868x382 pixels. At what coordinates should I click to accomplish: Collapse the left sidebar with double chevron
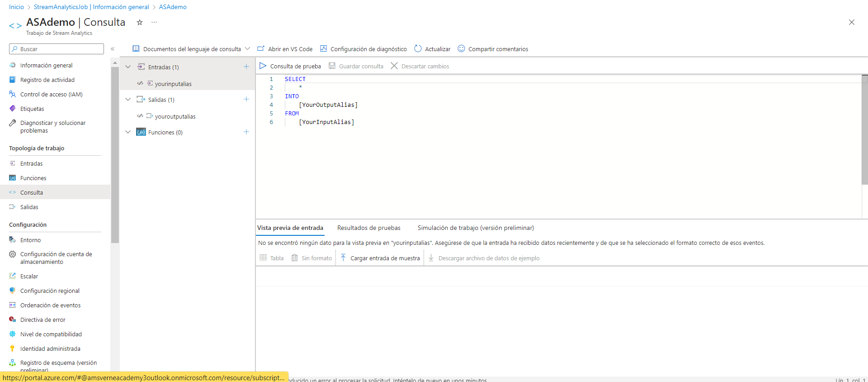pos(113,49)
